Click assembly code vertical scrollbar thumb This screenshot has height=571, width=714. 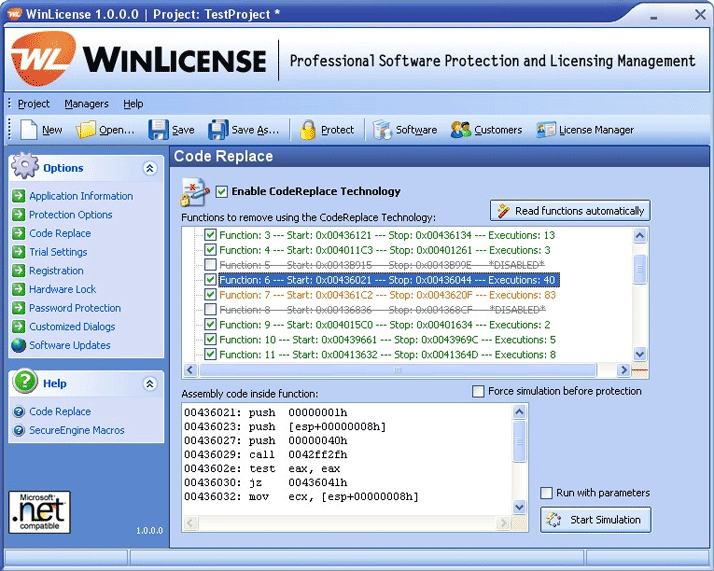pos(519,441)
